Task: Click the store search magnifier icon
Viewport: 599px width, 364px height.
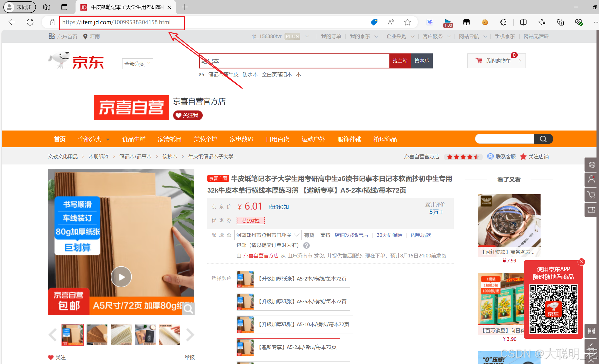Action: pos(543,139)
